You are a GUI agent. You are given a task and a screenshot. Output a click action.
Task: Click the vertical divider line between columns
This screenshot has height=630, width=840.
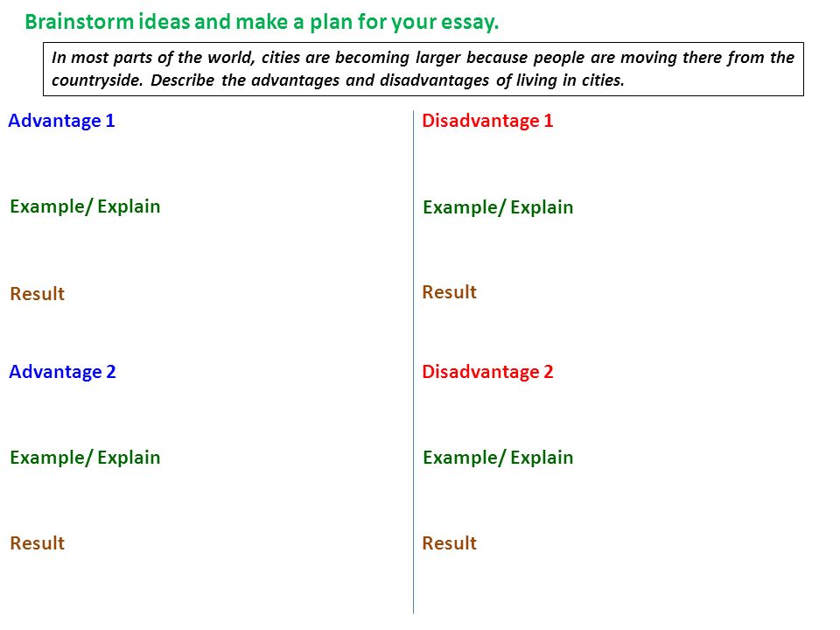pos(414,362)
